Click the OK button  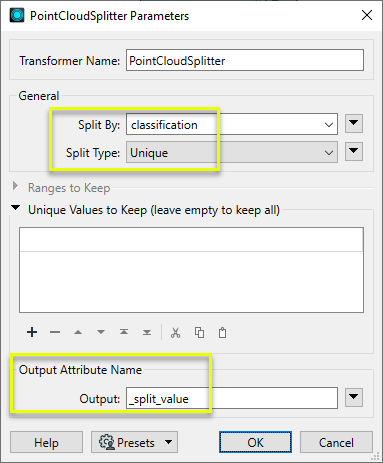tap(255, 442)
